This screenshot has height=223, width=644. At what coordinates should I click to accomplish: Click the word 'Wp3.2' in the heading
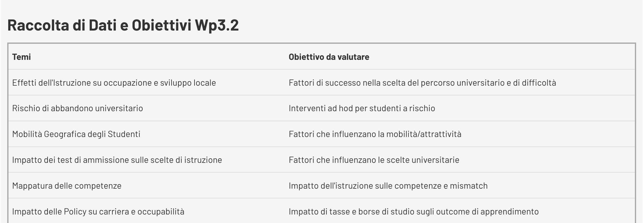(217, 25)
